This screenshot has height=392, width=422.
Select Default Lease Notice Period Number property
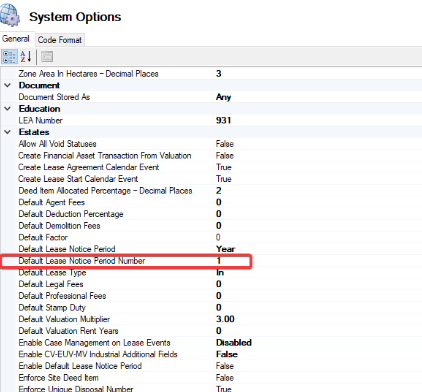82,261
